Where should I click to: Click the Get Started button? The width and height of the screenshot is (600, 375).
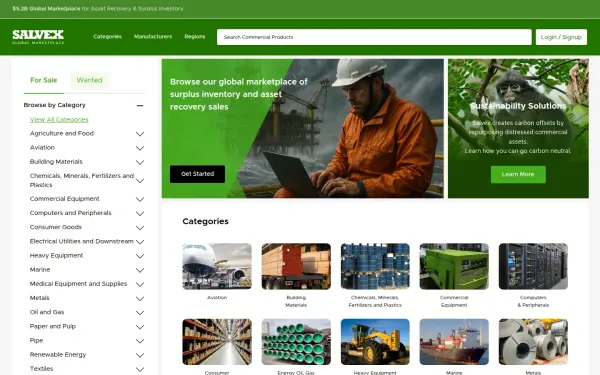click(x=197, y=174)
